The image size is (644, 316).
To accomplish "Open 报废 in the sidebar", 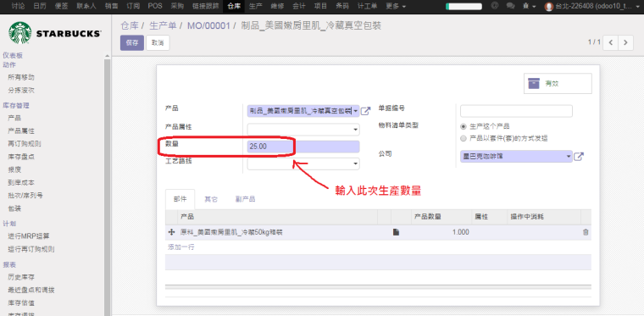I will pyautogui.click(x=14, y=169).
